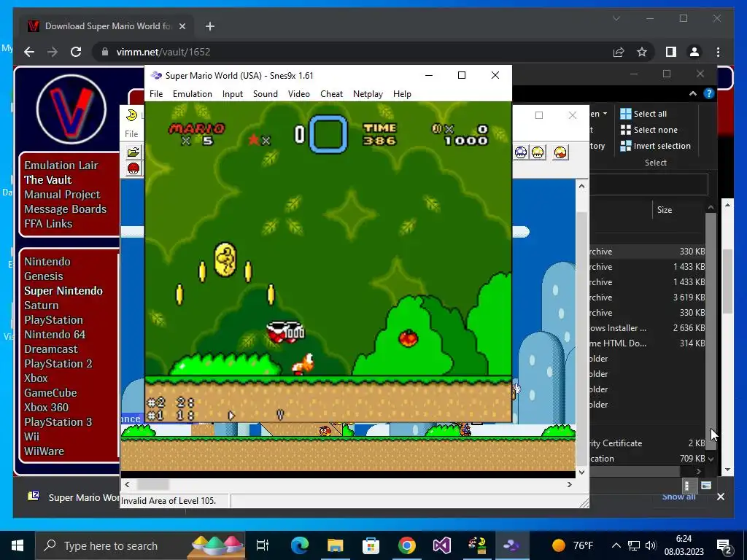747x560 pixels.
Task: Open Chrome profile icon
Action: tap(694, 52)
